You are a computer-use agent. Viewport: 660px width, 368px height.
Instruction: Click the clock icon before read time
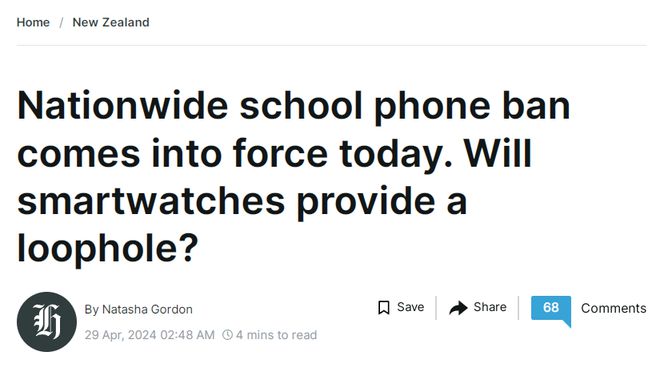[227, 335]
